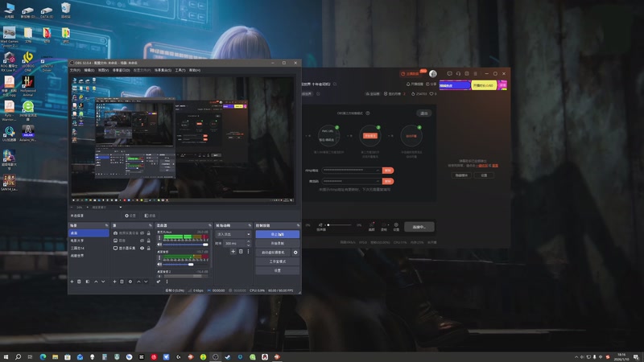Open scene filters icon in Scenes panel toolbar
This screenshot has height=362, width=644.
coord(88,282)
